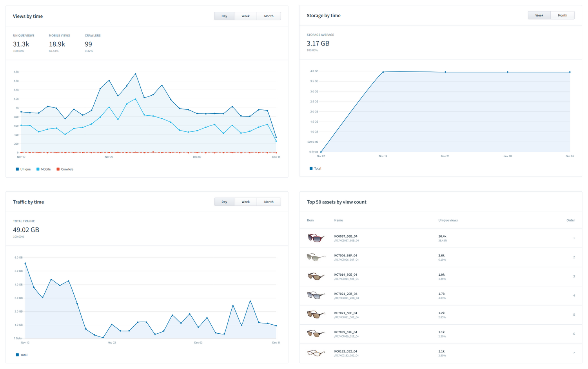This screenshot has width=588, height=369.
Task: Click the Item column header
Action: coord(310,220)
